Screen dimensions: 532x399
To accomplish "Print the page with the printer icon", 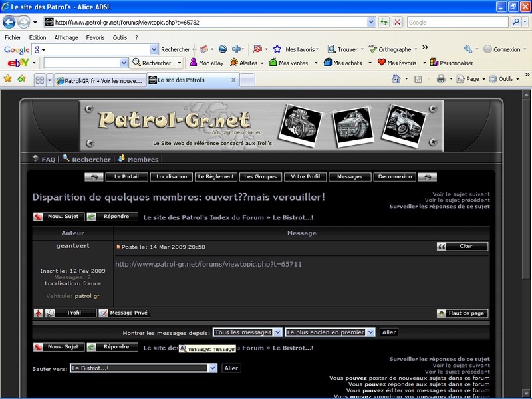I will tap(441, 79).
